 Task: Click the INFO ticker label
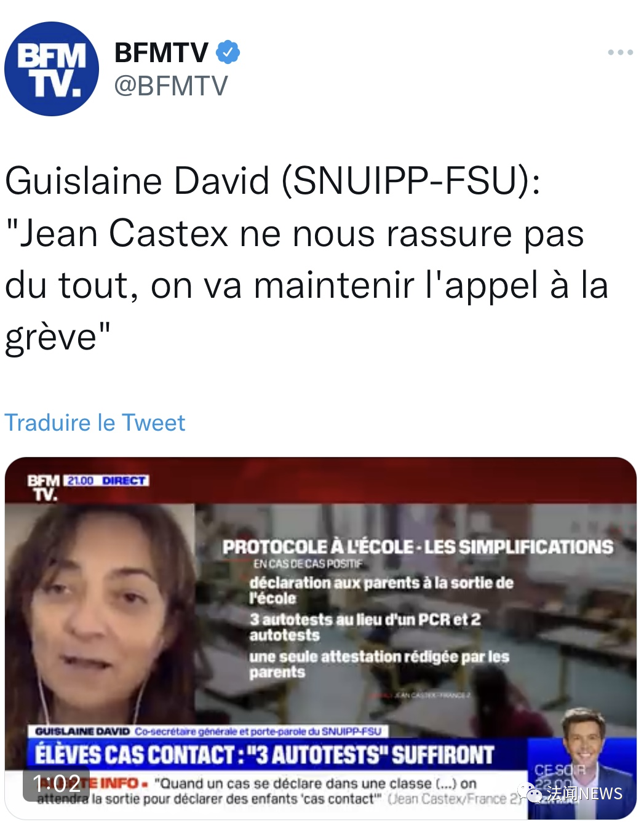pyautogui.click(x=120, y=783)
